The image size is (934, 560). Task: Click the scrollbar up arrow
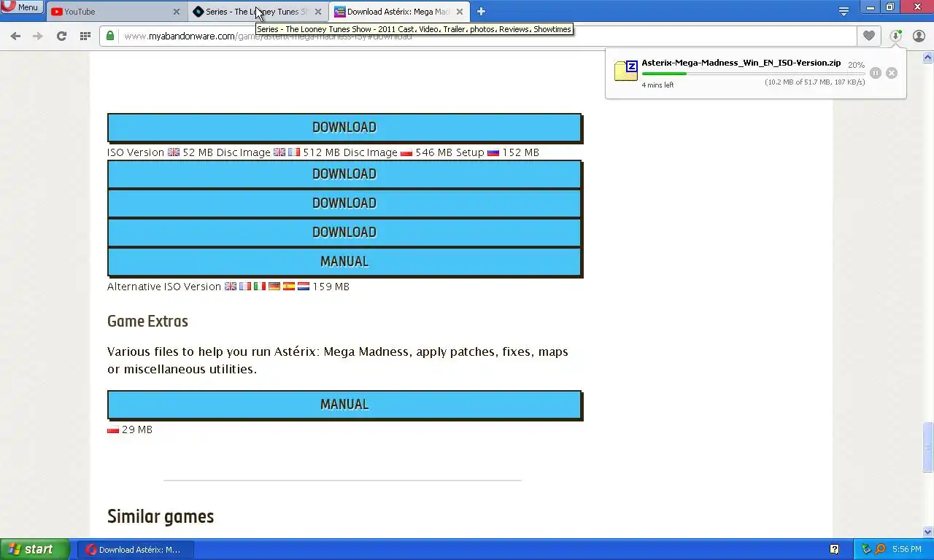[928, 57]
